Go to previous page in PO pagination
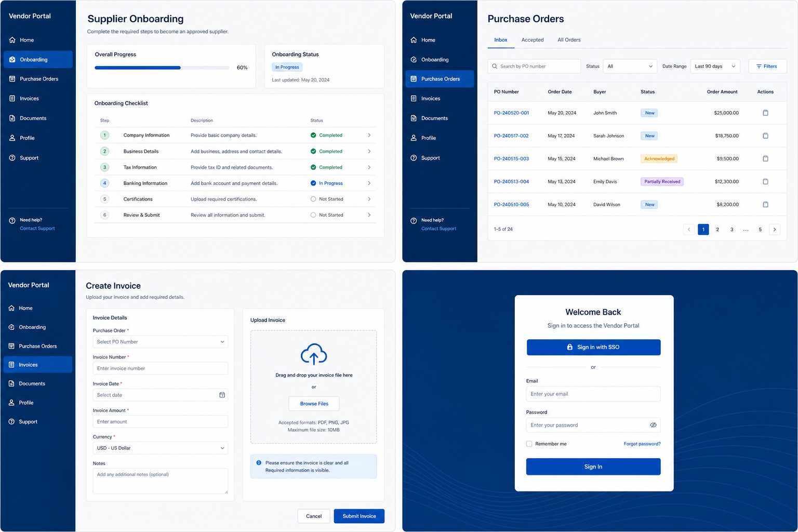 click(x=689, y=229)
